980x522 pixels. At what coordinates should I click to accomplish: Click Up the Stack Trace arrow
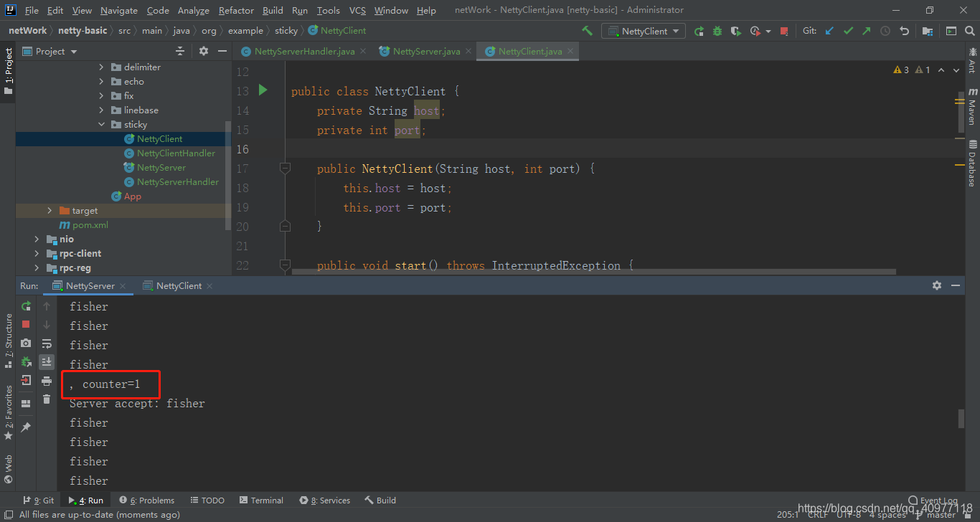(47, 306)
